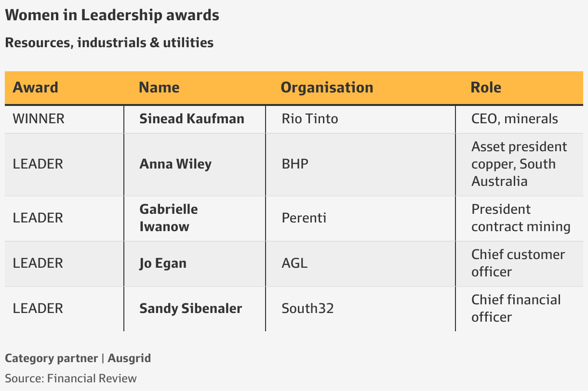The image size is (588, 391).
Task: Click the Organisation column header
Action: (327, 87)
